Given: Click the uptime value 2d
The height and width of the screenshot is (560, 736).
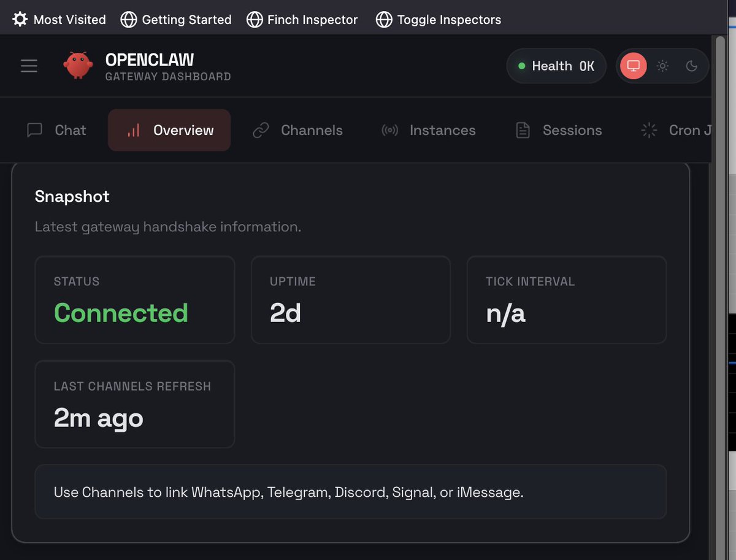Looking at the screenshot, I should point(285,313).
